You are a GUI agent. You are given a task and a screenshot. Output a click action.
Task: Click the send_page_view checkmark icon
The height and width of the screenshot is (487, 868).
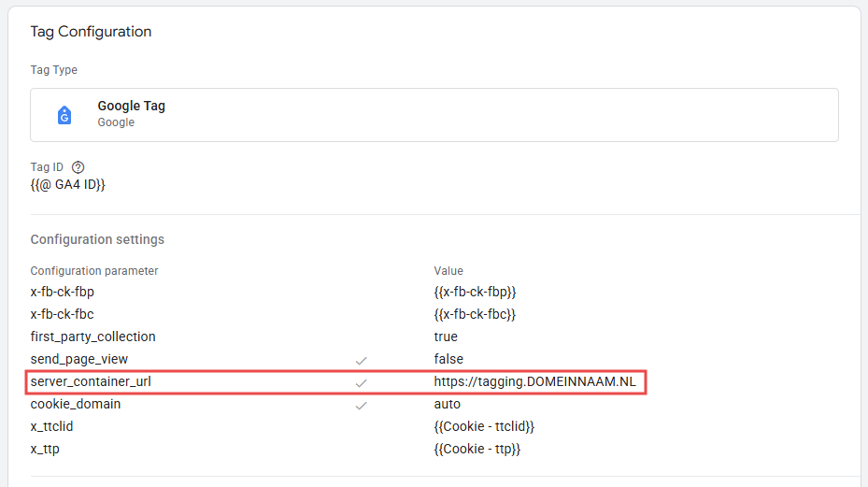(x=361, y=360)
